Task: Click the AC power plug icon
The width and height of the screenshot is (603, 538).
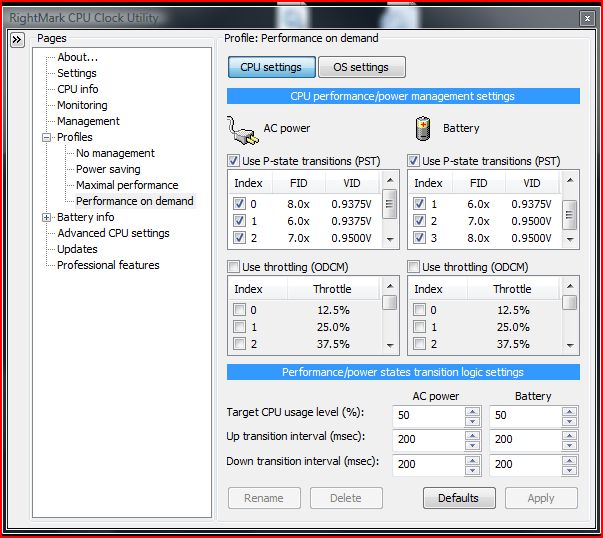Action: (x=242, y=130)
